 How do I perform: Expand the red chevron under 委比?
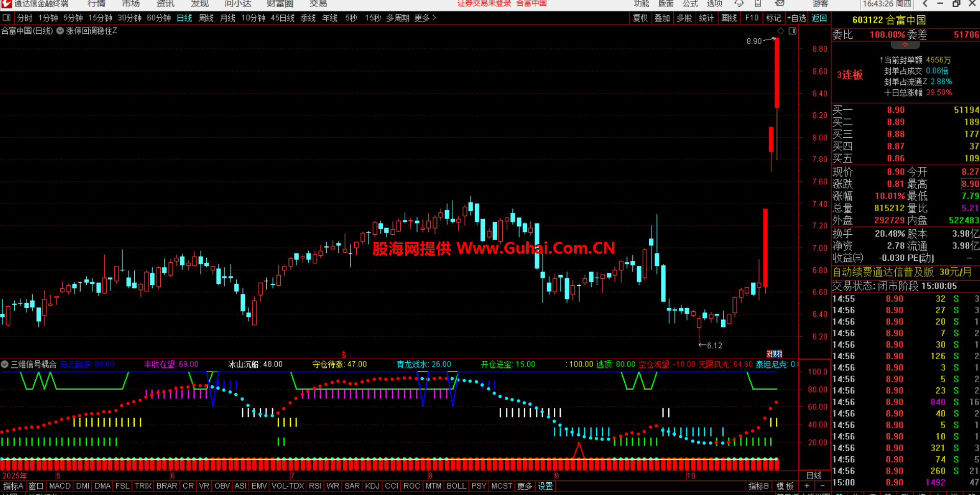pos(905,45)
